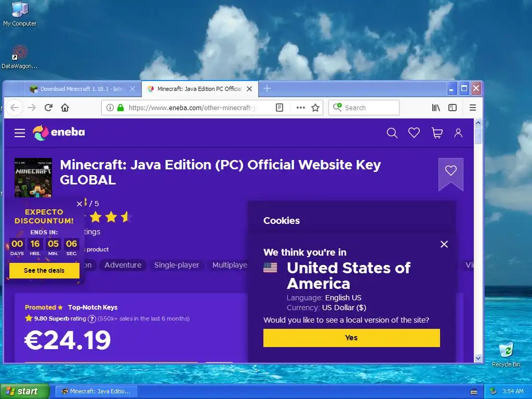Click the browser Back arrow
Image resolution: width=532 pixels, height=399 pixels.
point(15,108)
